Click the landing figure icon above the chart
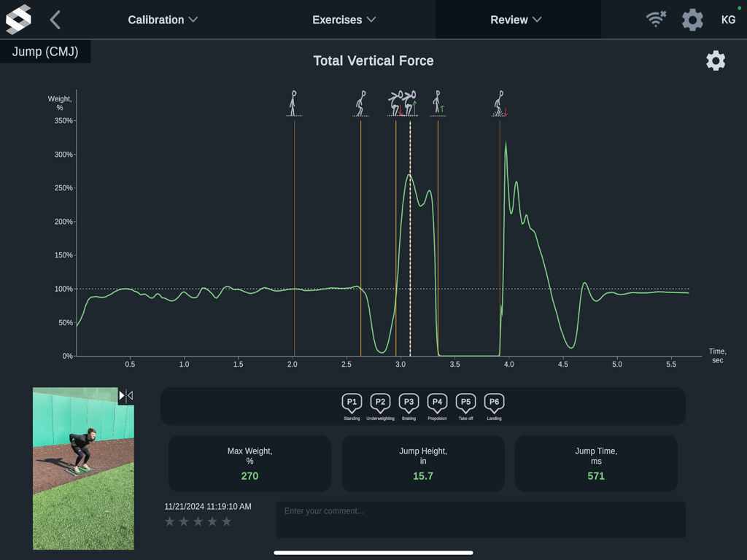Screen dimensions: 747x560 (x=499, y=102)
